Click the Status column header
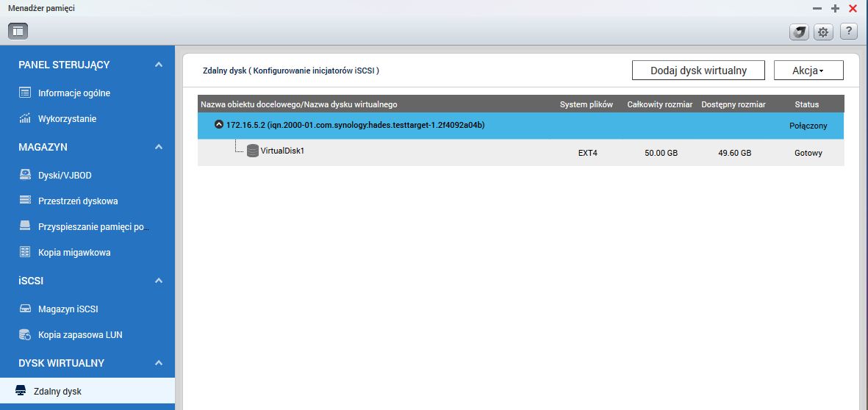868x410 pixels. (806, 104)
